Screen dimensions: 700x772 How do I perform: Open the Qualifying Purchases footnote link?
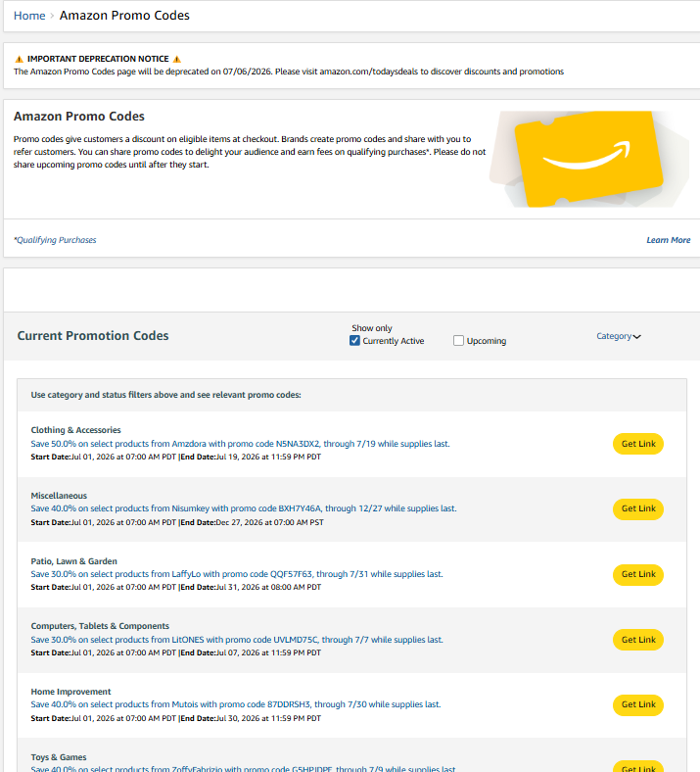point(55,240)
